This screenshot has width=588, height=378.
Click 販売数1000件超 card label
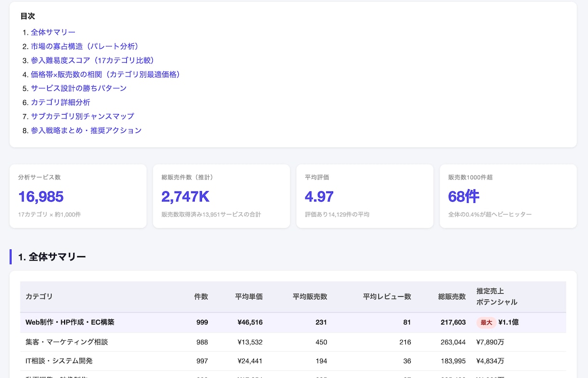(470, 177)
